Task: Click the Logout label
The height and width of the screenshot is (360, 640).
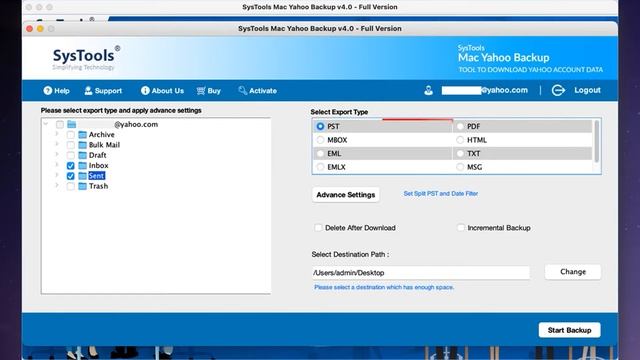Action: tap(587, 90)
